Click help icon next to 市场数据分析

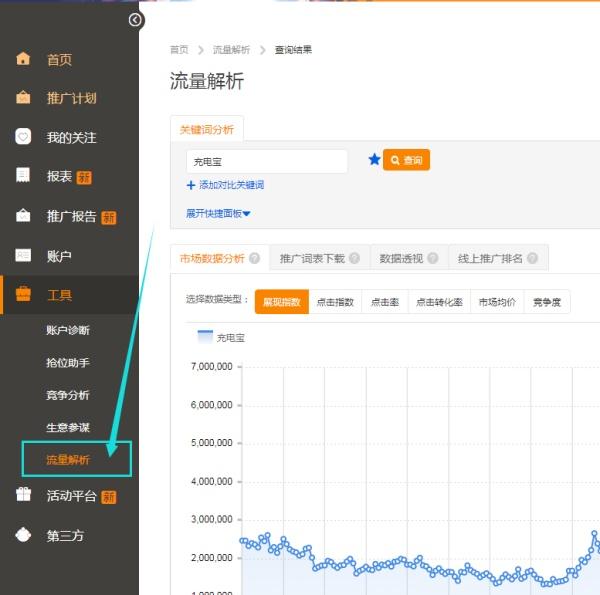(x=254, y=258)
